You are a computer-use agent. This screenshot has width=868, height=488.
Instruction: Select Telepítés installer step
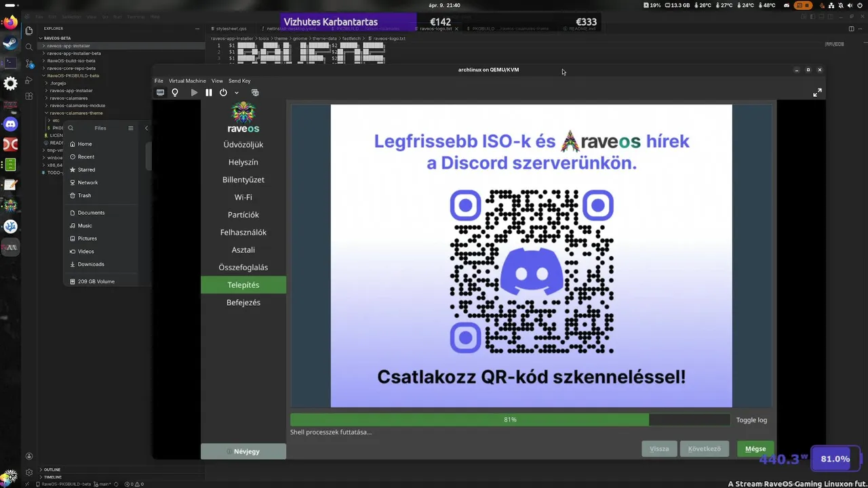click(x=243, y=285)
